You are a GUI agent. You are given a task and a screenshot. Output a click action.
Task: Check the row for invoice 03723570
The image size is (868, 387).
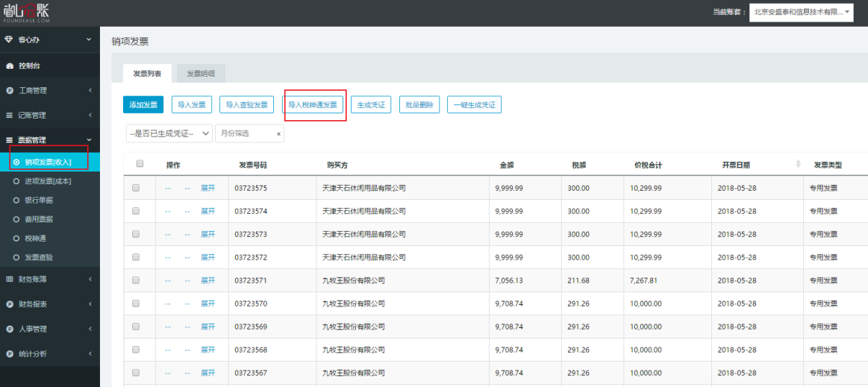pyautogui.click(x=136, y=303)
